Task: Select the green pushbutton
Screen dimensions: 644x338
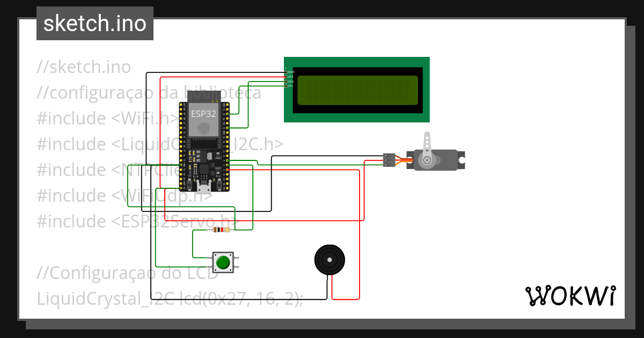Action: 224,261
